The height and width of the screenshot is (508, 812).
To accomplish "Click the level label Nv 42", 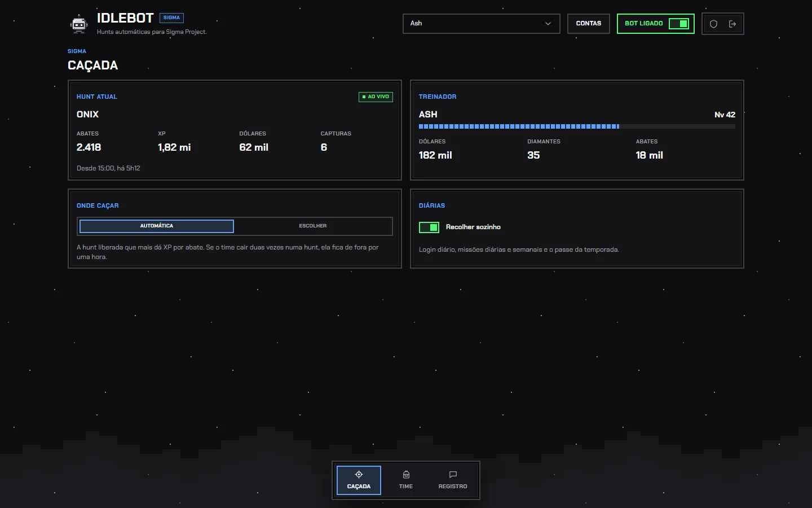I will 725,115.
